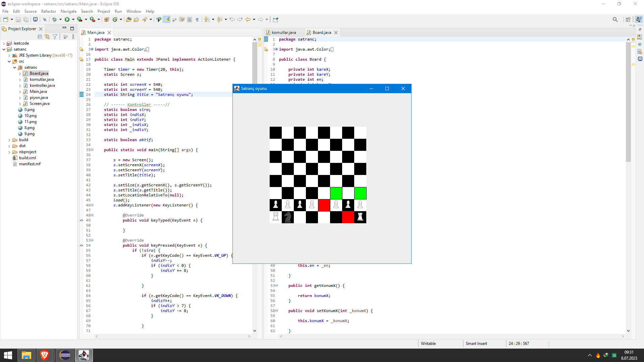Expand Board.java in the tree
The image size is (644, 362).
coord(20,73)
